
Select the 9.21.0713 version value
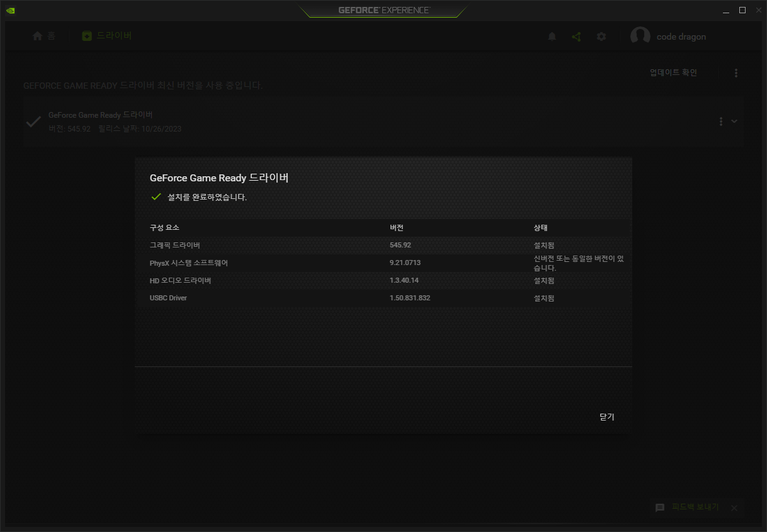click(x=405, y=263)
